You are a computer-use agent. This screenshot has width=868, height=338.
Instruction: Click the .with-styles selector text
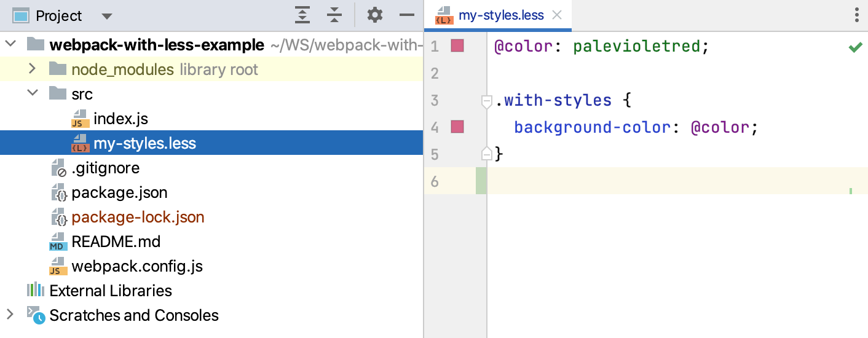point(553,100)
